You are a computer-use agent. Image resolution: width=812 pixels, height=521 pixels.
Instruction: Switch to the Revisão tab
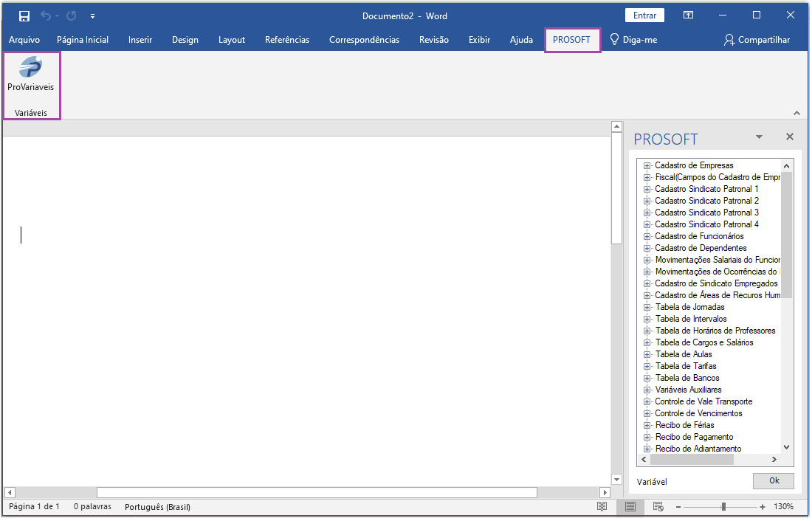tap(434, 40)
